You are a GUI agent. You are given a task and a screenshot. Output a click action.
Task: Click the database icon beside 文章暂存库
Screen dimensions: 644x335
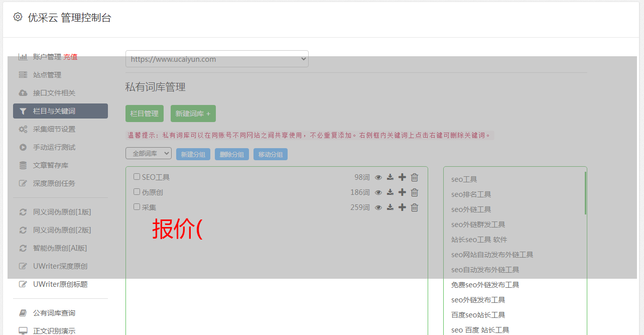point(23,165)
